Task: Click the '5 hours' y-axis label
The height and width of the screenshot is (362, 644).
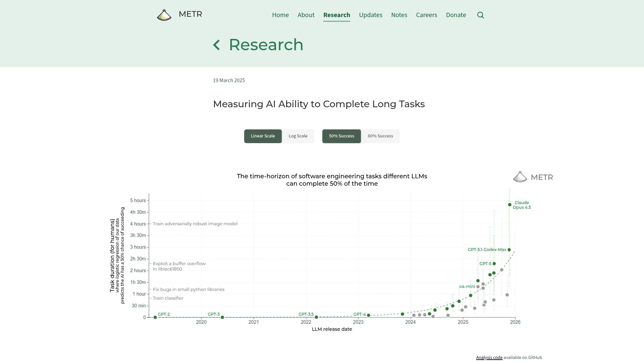Action: tap(138, 201)
